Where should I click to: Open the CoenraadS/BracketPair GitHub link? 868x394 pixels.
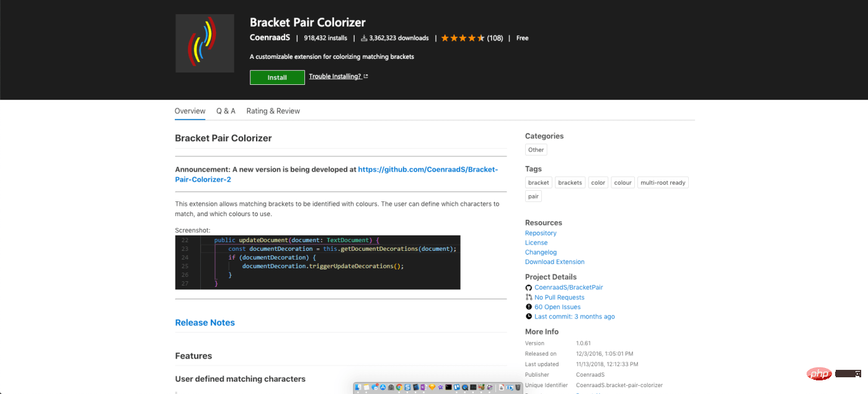coord(569,287)
